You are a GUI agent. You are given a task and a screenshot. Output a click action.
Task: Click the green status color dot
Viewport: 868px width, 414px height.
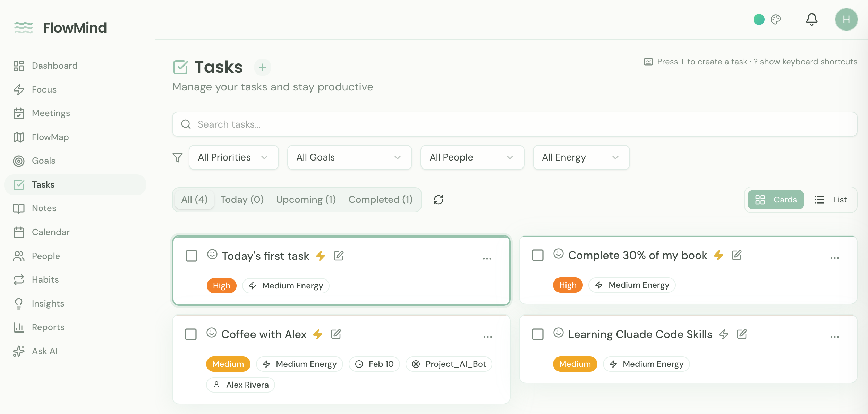pyautogui.click(x=759, y=19)
